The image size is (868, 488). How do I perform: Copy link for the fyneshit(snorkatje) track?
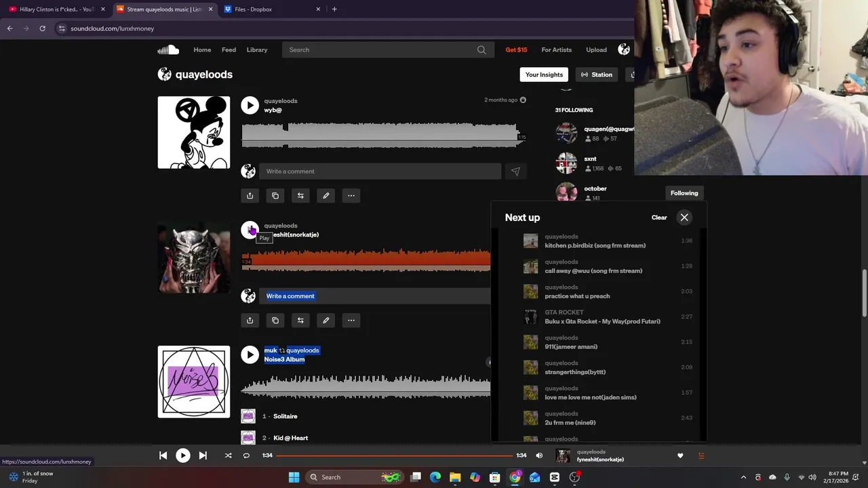[275, 321]
